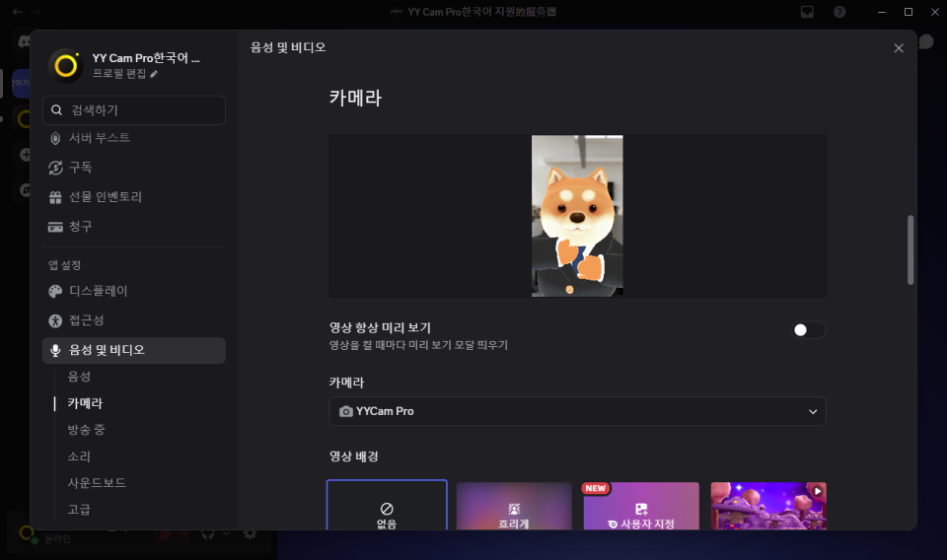Click the 디스플레이 palette icon

pyautogui.click(x=55, y=292)
